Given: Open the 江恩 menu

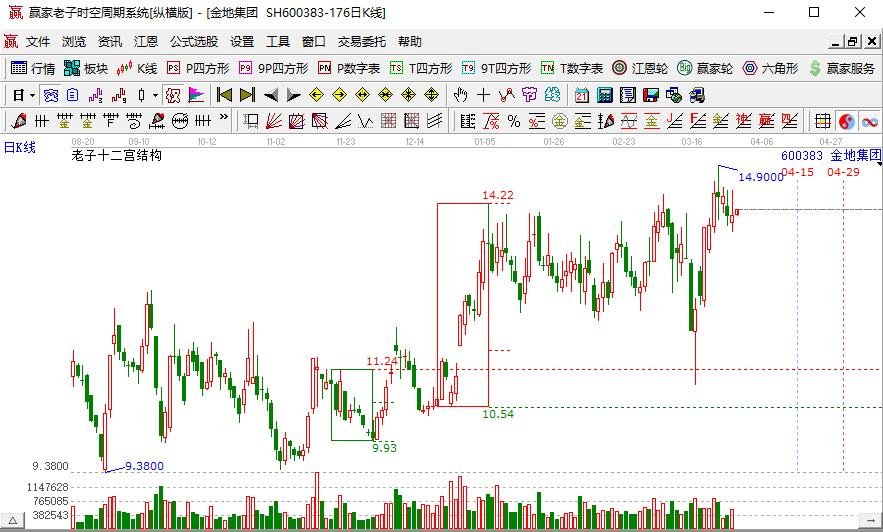Looking at the screenshot, I should coord(146,42).
